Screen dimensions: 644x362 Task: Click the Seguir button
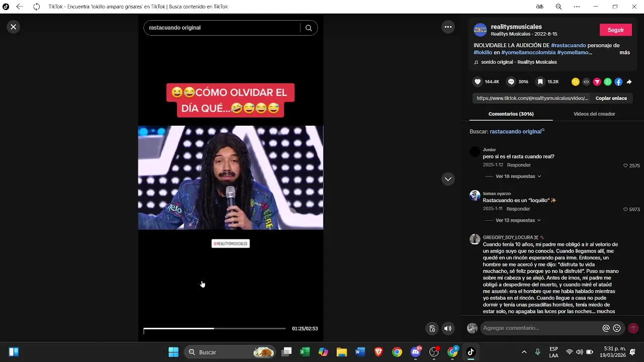click(615, 30)
